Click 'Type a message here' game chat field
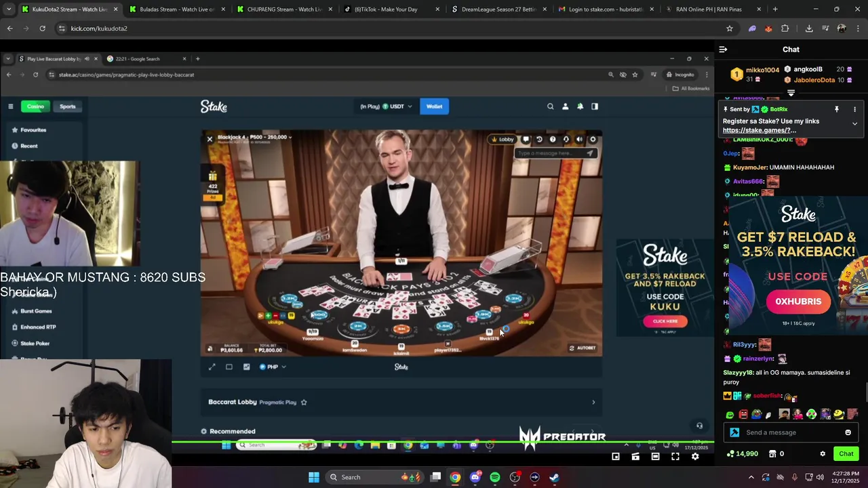 point(556,153)
